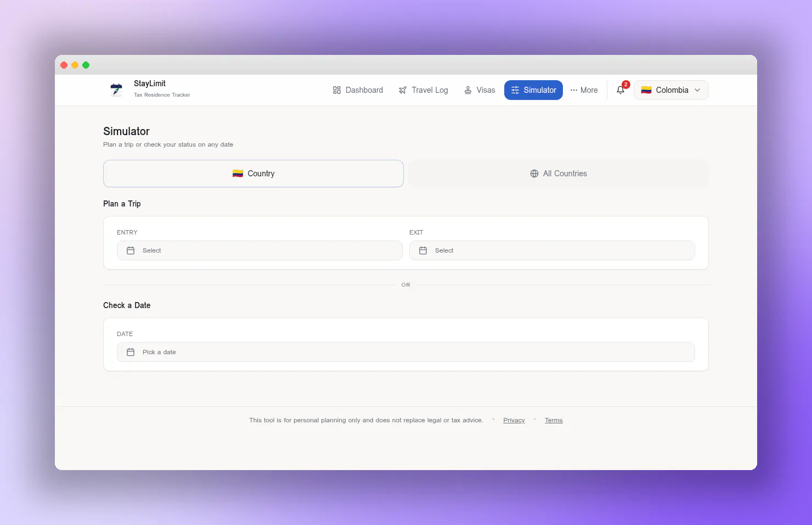Click the globe icon in All Countries
This screenshot has width=812, height=525.
coord(534,174)
